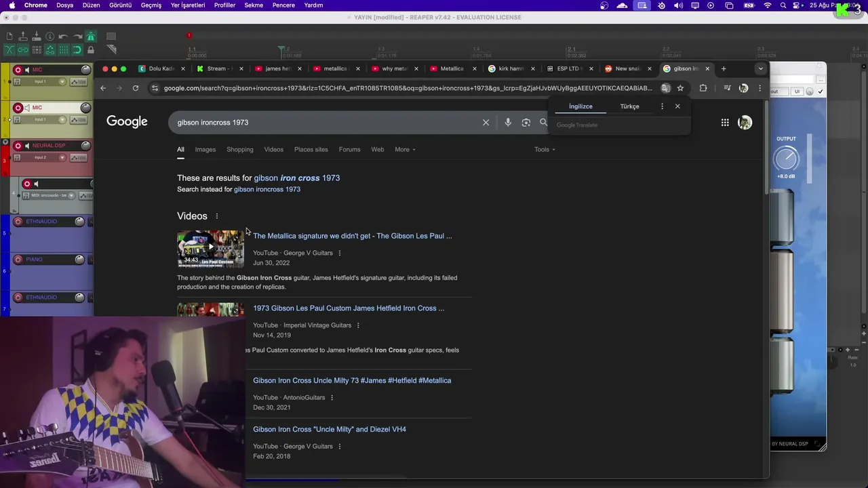Record-arm the NEURAL DSP track in REAPER

coord(18,146)
